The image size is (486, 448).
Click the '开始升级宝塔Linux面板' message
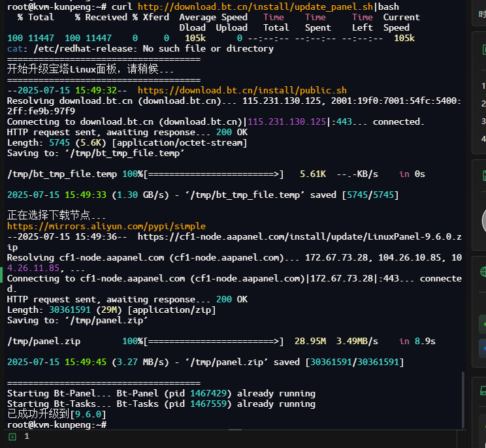[90, 69]
